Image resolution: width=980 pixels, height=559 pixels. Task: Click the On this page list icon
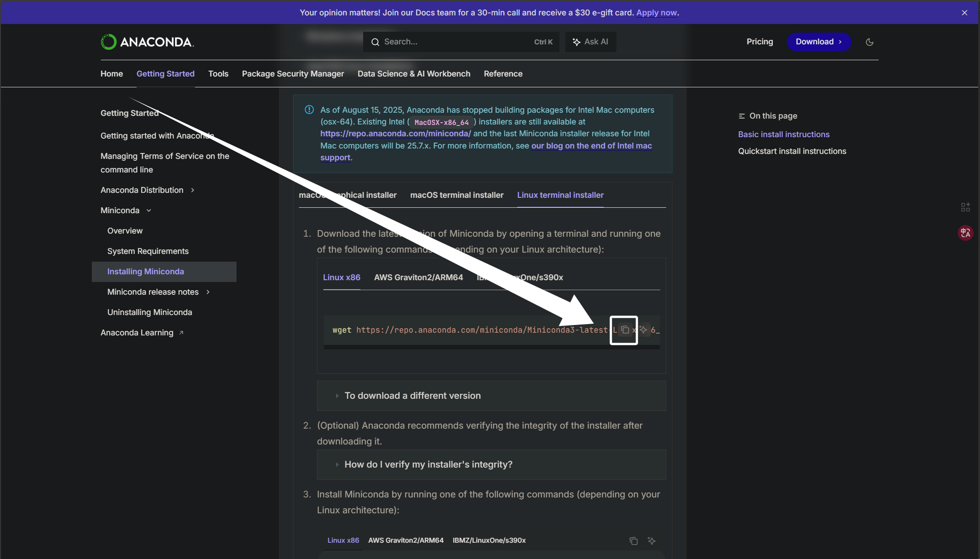pos(742,116)
